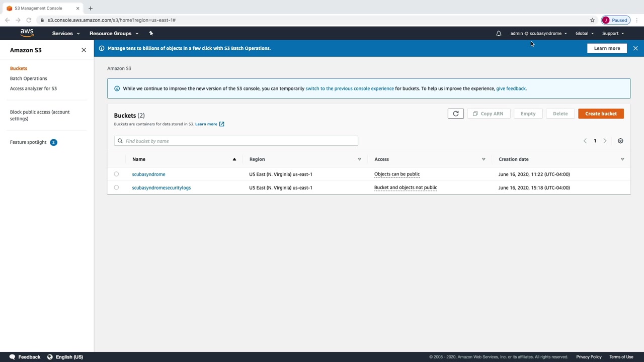Click the Feedback link in footer
The width and height of the screenshot is (644, 362).
click(x=29, y=357)
